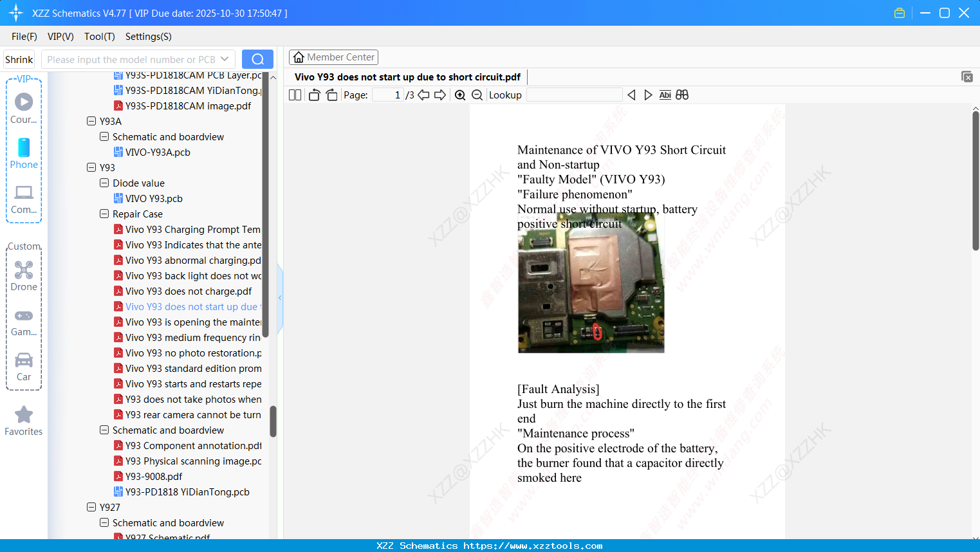Go to the next PDF page
This screenshot has width=980, height=552.
click(x=440, y=95)
